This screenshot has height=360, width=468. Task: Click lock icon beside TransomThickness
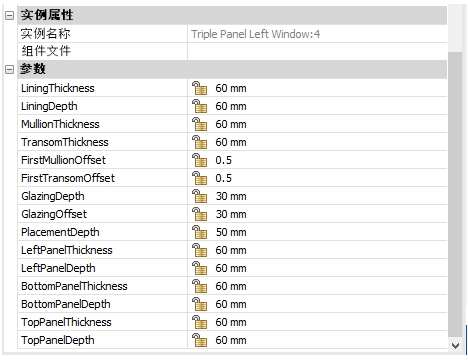(x=199, y=142)
